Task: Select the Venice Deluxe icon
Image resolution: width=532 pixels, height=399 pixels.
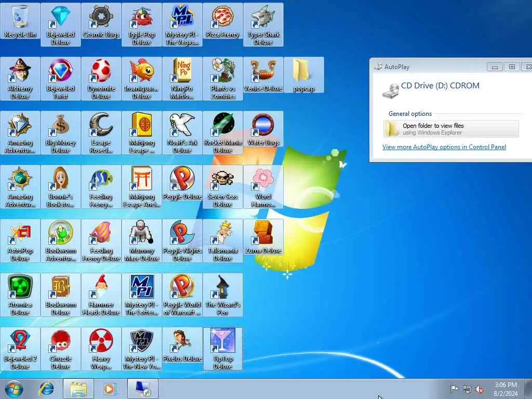Action: tap(263, 75)
